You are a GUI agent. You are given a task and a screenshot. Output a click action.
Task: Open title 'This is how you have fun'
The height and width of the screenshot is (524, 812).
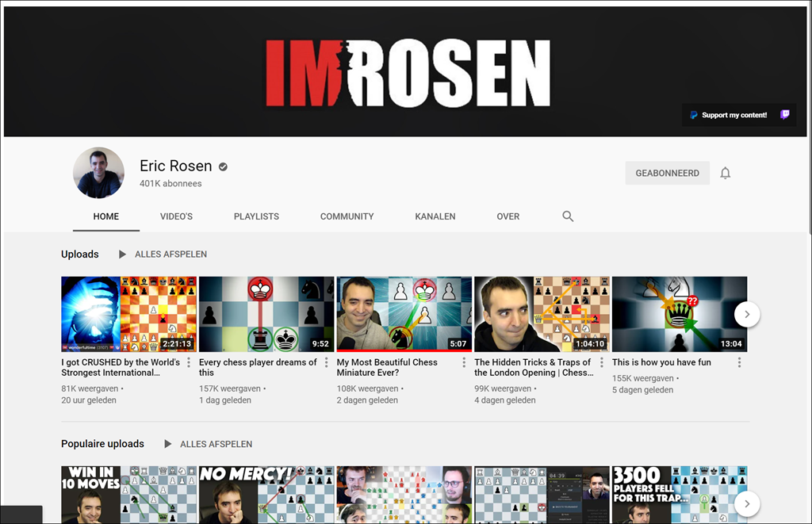(661, 362)
